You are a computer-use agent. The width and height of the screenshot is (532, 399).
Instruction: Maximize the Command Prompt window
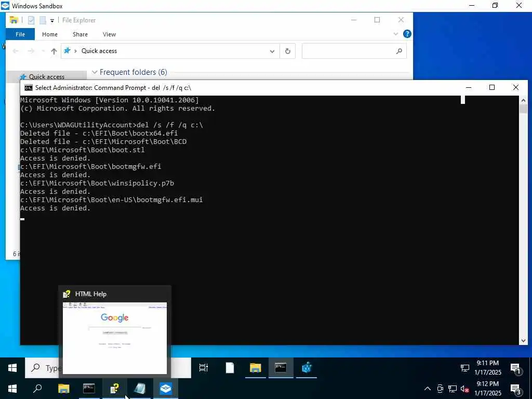(x=492, y=87)
